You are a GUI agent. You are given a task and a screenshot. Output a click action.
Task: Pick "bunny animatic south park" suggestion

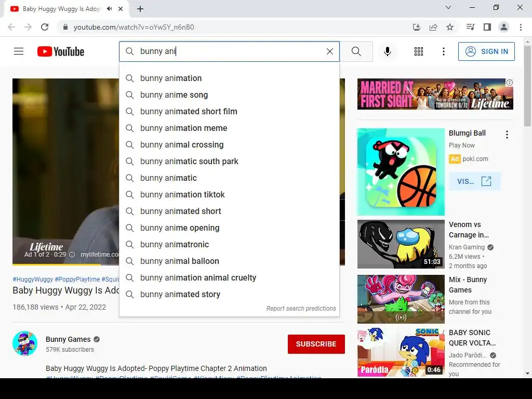click(229, 161)
